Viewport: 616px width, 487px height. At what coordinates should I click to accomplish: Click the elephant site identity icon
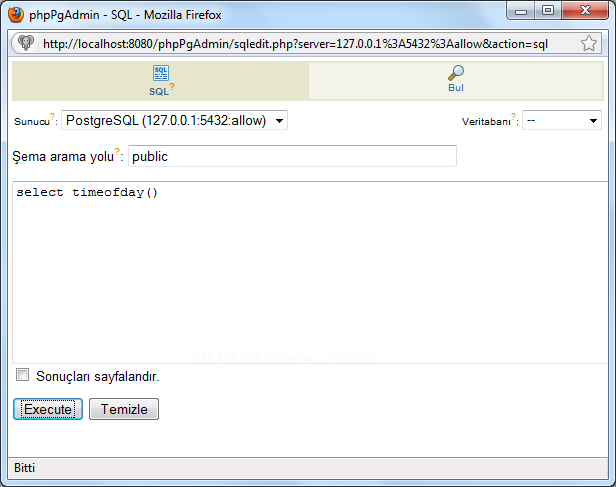point(26,43)
